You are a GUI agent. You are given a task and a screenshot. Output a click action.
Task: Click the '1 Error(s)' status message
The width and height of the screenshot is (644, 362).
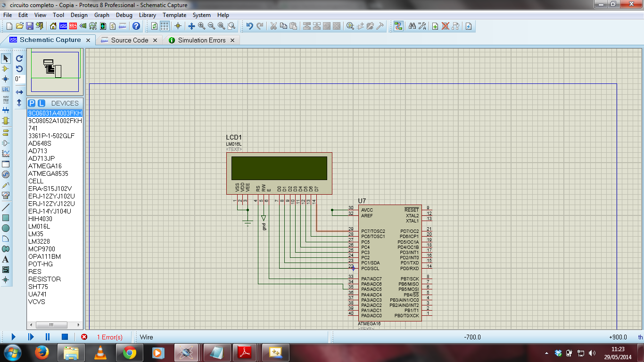(109, 337)
